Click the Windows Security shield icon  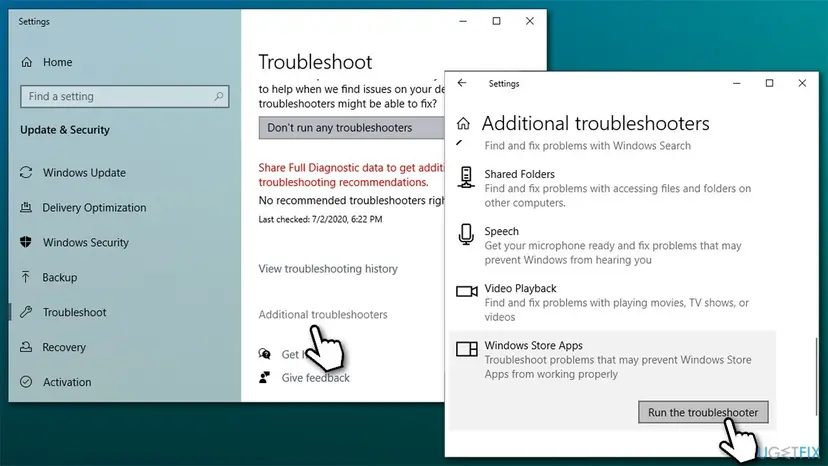[26, 242]
